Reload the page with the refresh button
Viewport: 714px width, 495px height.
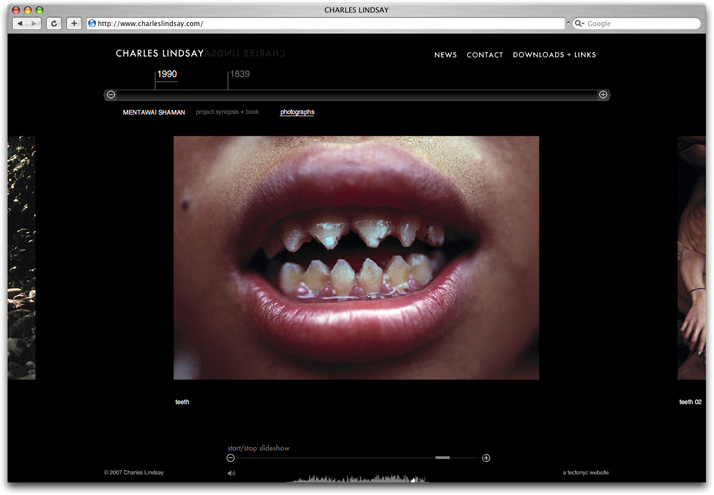(54, 23)
